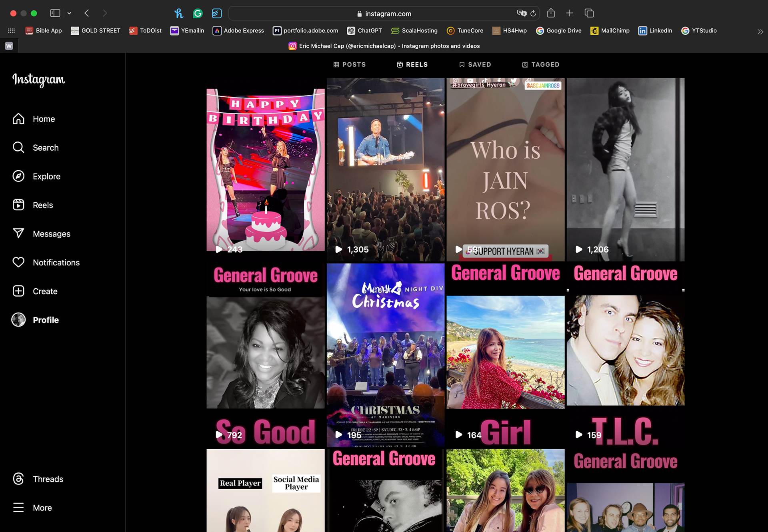Open the Home icon in sidebar
The image size is (768, 532).
coord(18,119)
